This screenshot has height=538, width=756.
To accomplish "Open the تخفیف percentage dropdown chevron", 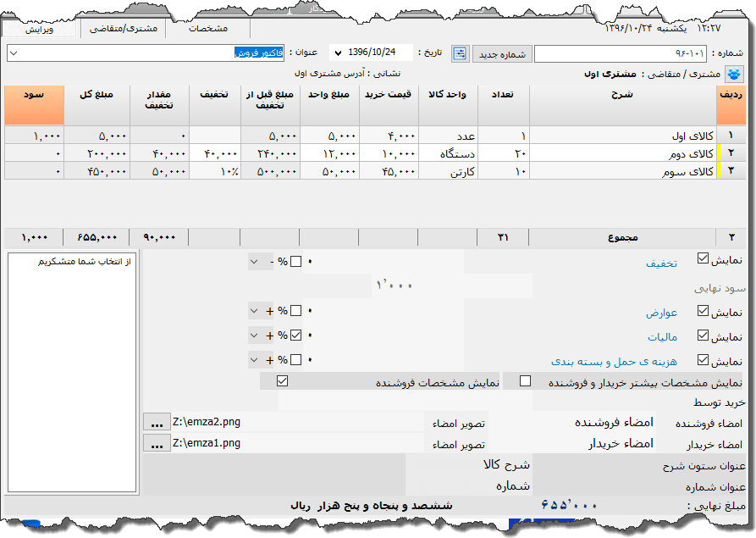I will [x=254, y=261].
